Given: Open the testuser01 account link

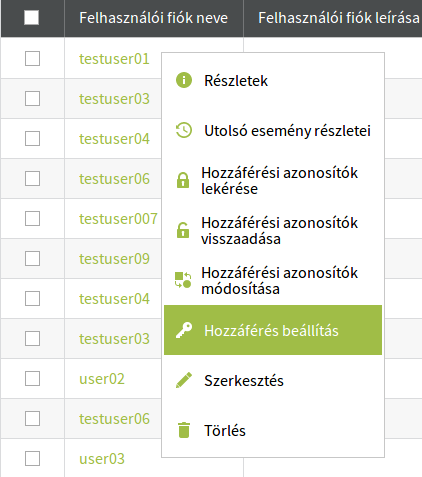Looking at the screenshot, I should coord(114,59).
